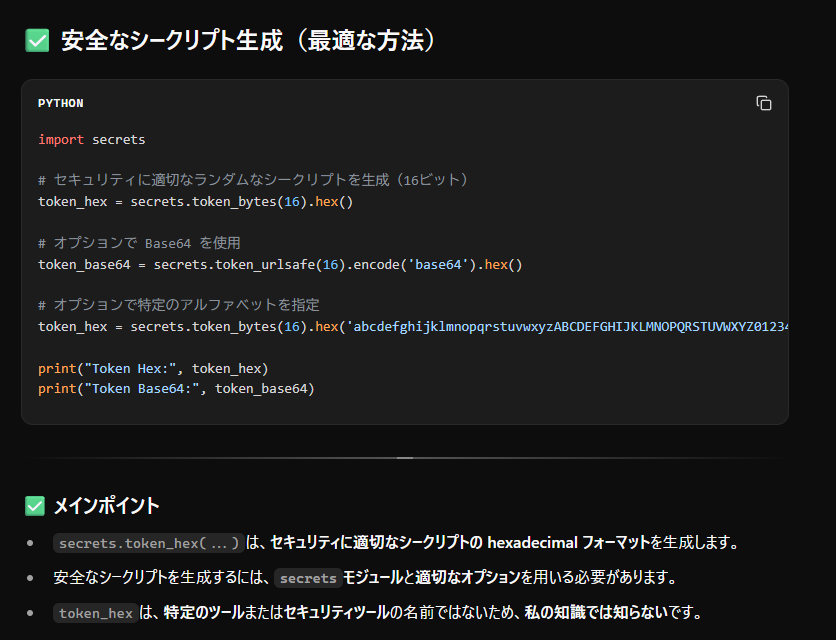Click the heading 安全なシークリプト生成（最適な方法）
Viewport: 836px width, 640px height.
point(248,41)
